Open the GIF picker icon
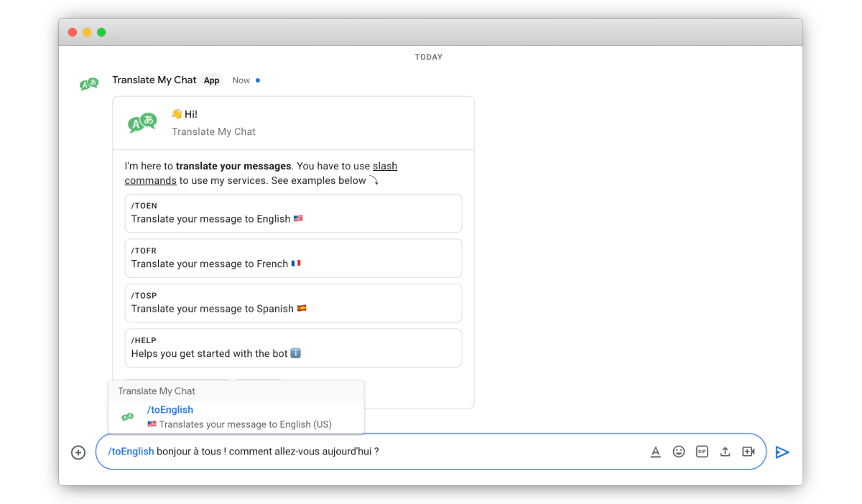 click(702, 452)
